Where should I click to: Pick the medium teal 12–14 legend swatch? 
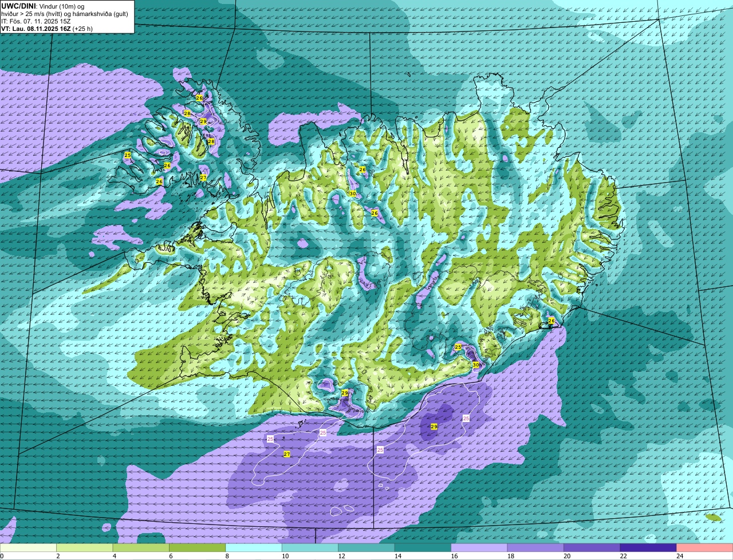coord(366,548)
